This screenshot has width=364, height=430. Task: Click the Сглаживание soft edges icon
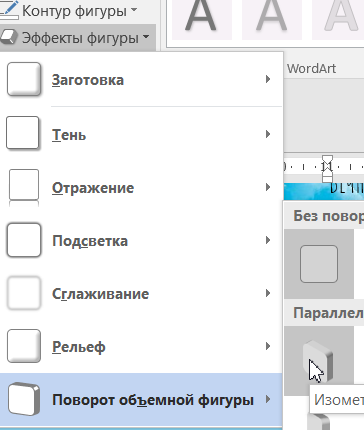click(x=24, y=293)
